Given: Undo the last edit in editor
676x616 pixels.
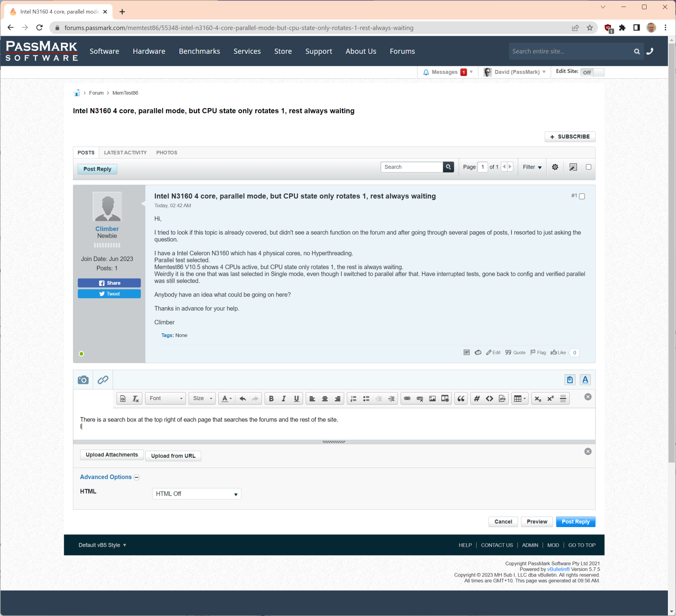Looking at the screenshot, I should coord(243,399).
